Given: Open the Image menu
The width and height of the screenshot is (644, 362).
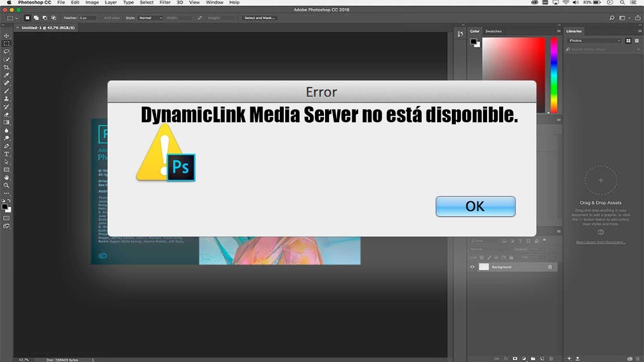Looking at the screenshot, I should point(92,3).
